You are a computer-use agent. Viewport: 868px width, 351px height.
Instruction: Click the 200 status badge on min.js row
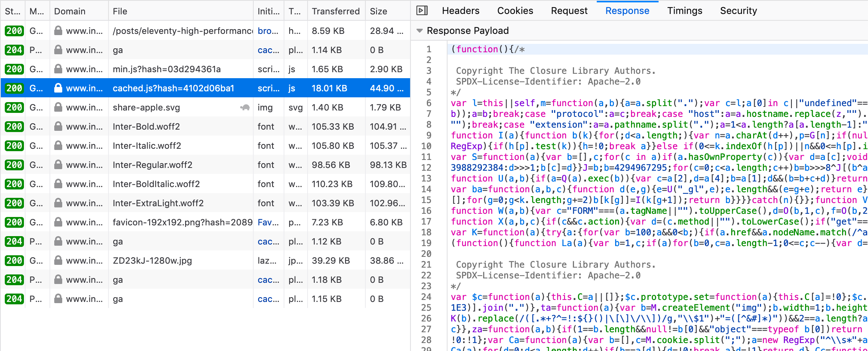[14, 69]
